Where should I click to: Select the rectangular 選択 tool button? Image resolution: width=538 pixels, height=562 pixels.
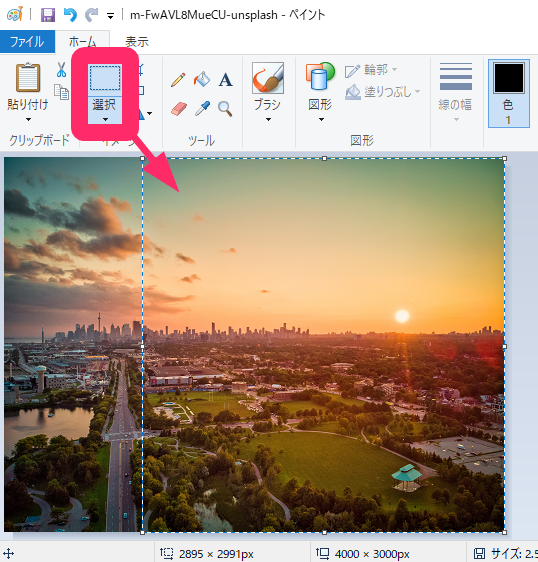coord(105,78)
